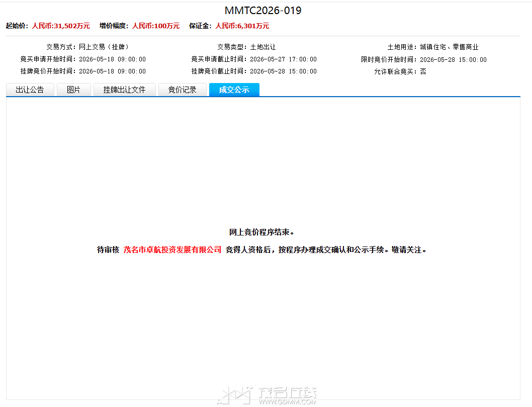This screenshot has height=407, width=532.
Task: Select deposit value 人民币:6,301万元
Action: click(242, 26)
